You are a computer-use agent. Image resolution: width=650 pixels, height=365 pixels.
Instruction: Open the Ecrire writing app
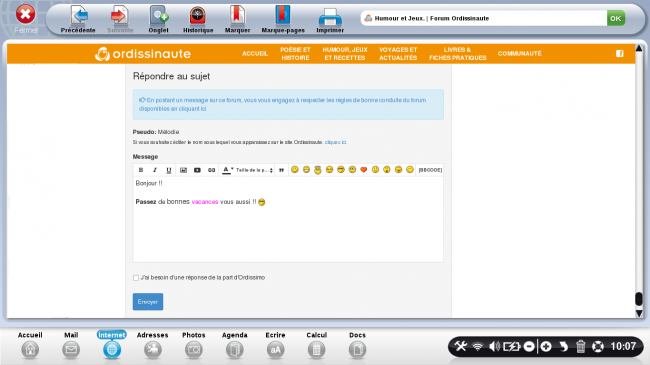coord(275,345)
